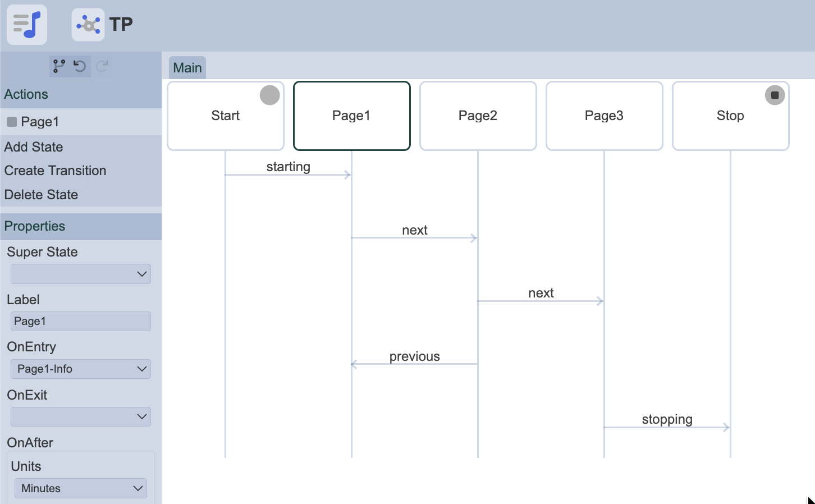Viewport: 815px width, 504px height.
Task: Open the Units Minutes dropdown
Action: point(81,488)
